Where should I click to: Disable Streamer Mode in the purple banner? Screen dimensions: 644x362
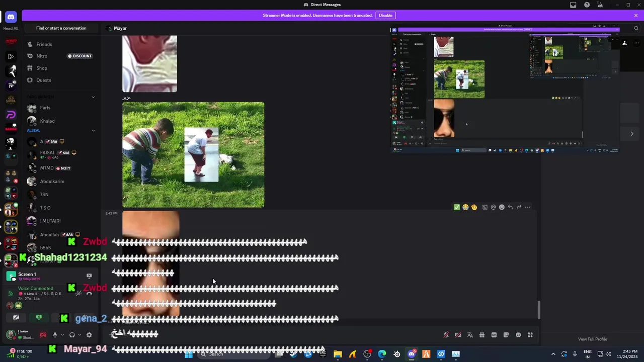click(x=385, y=15)
